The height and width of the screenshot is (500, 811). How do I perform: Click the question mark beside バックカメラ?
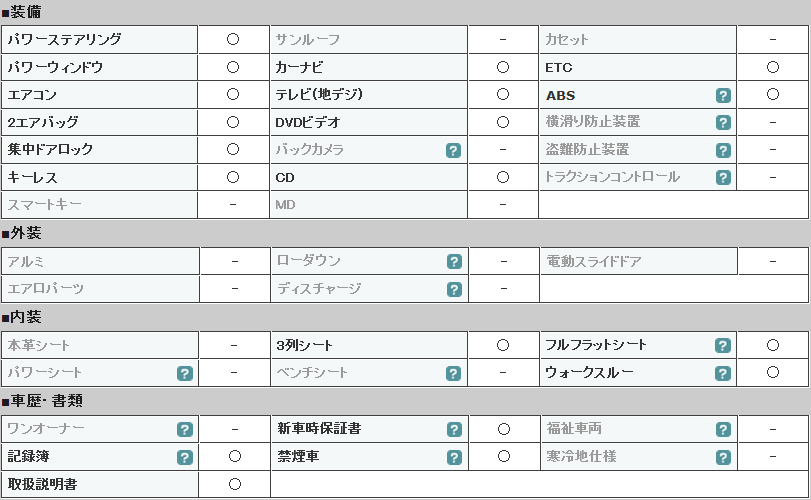click(453, 150)
